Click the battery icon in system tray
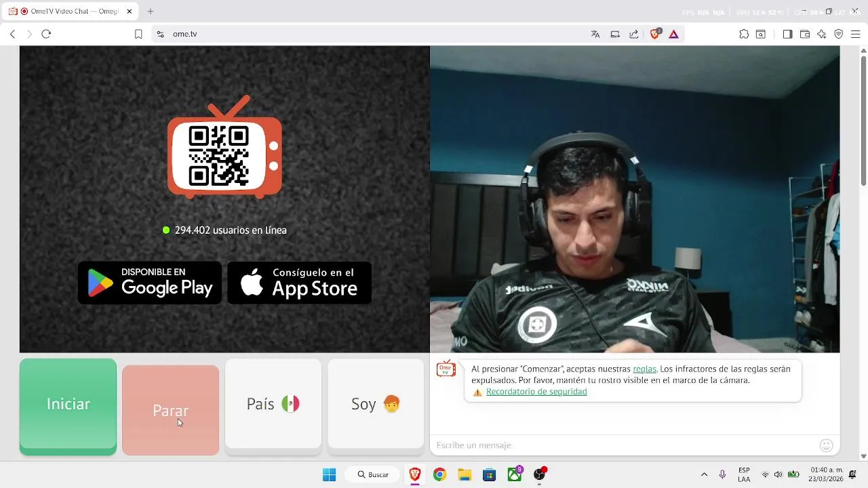The width and height of the screenshot is (868, 488). point(793,474)
